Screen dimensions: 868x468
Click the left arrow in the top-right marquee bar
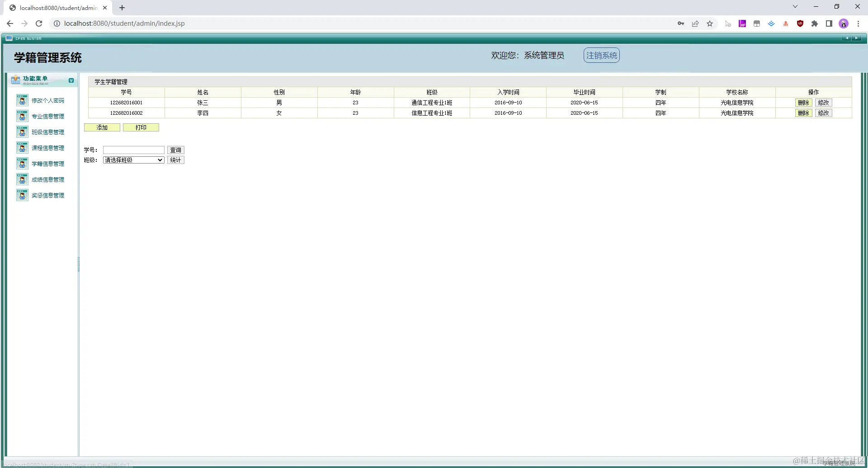(x=846, y=38)
